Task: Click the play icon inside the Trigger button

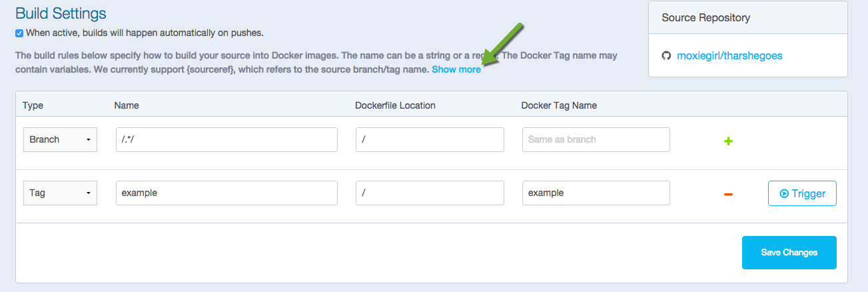Action: 784,194
